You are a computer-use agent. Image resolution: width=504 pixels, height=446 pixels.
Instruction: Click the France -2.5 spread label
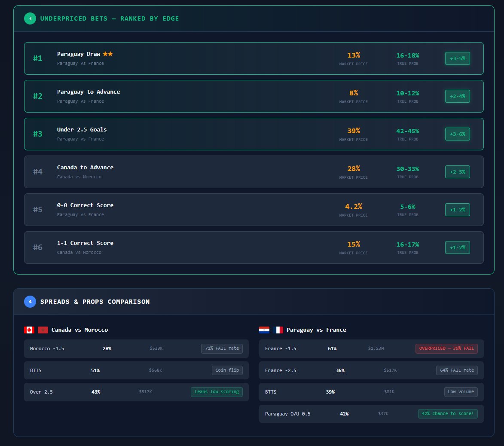coord(281,370)
